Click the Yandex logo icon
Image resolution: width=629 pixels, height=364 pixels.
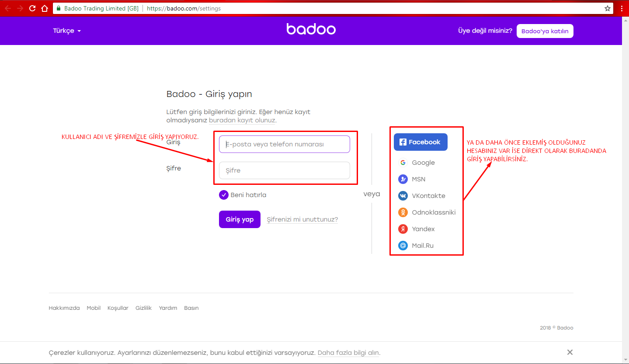pyautogui.click(x=403, y=229)
